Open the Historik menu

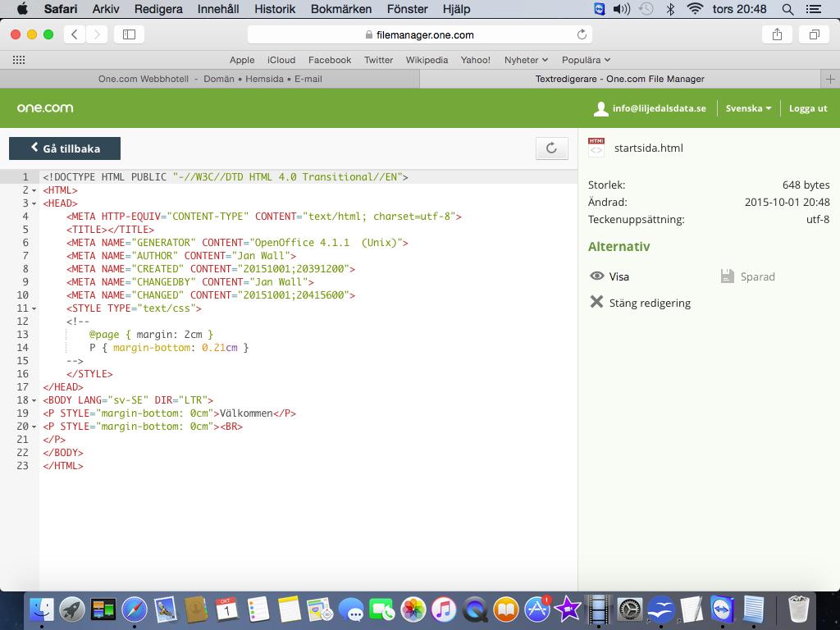(275, 9)
